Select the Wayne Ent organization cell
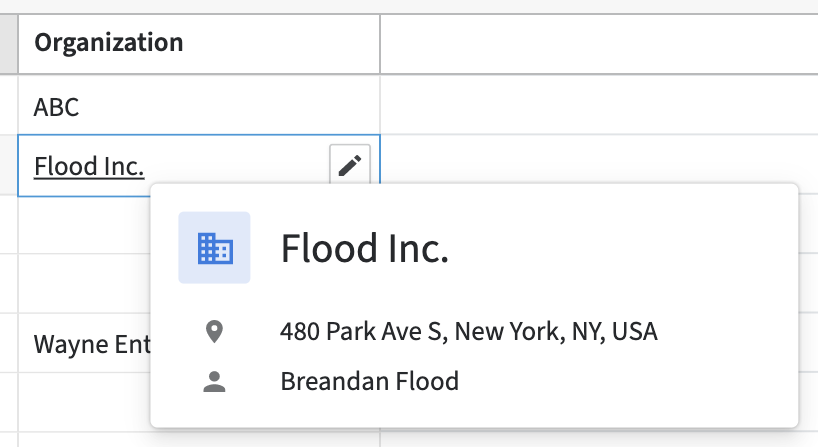 90,345
